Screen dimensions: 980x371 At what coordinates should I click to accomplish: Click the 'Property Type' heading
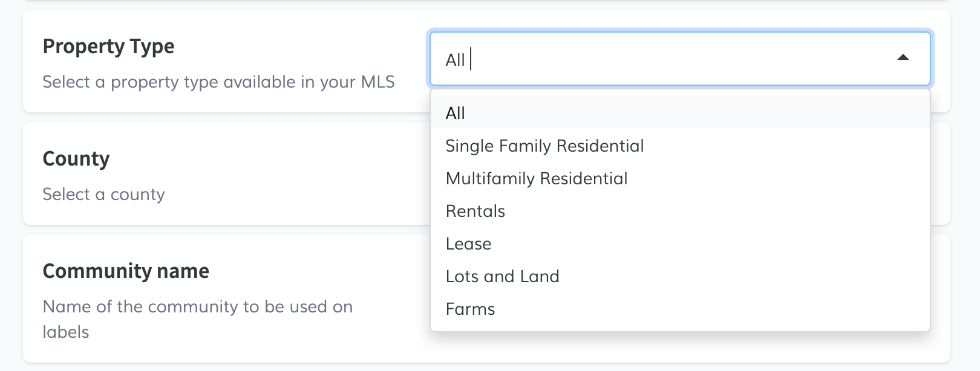coord(109,47)
